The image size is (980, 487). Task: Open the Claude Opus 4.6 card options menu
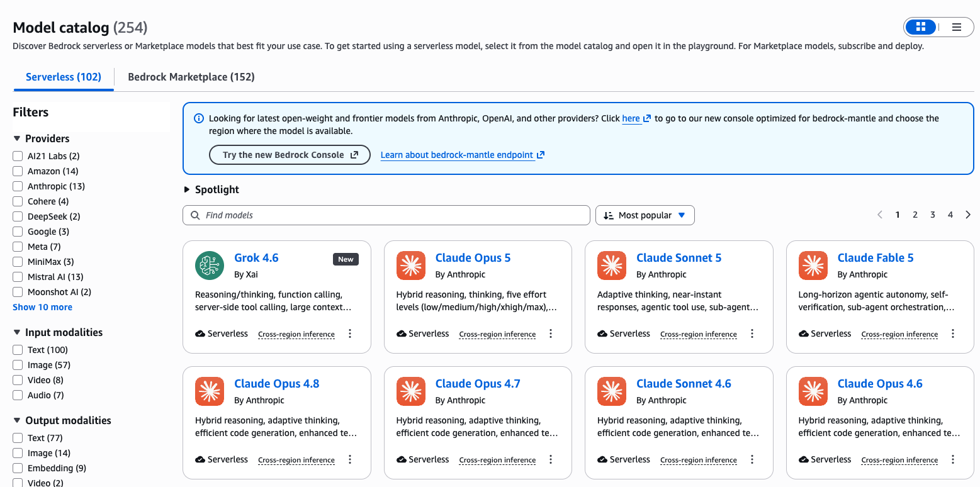point(953,460)
